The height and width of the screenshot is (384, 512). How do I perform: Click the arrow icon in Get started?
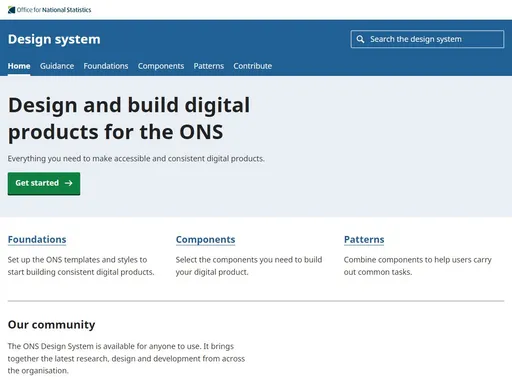[x=68, y=183]
